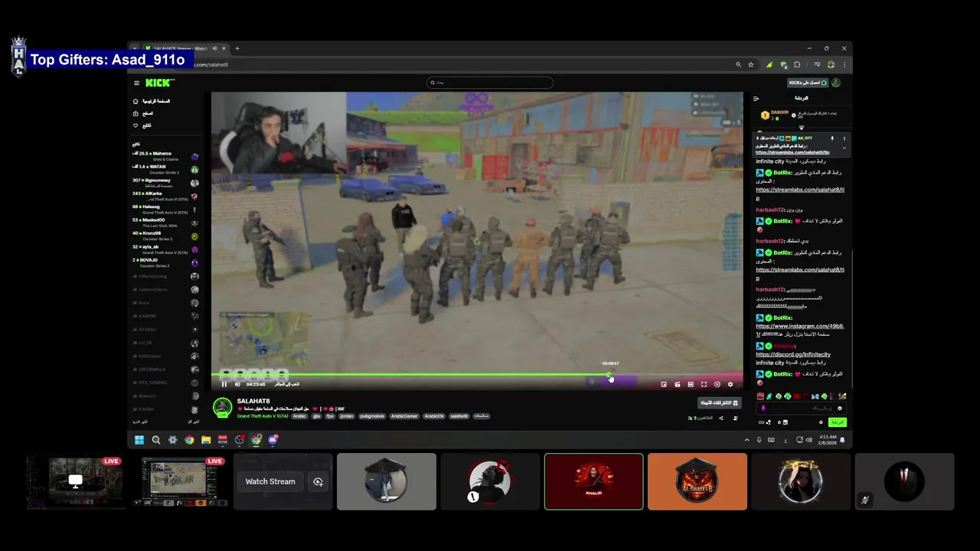The height and width of the screenshot is (551, 980).
Task: Open Masked00 channel in the sidebar
Action: 165,222
